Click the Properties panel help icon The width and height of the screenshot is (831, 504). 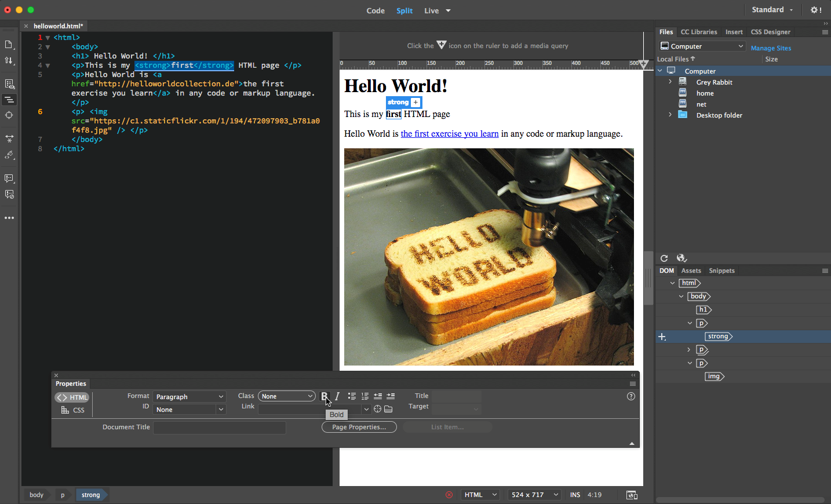click(631, 396)
